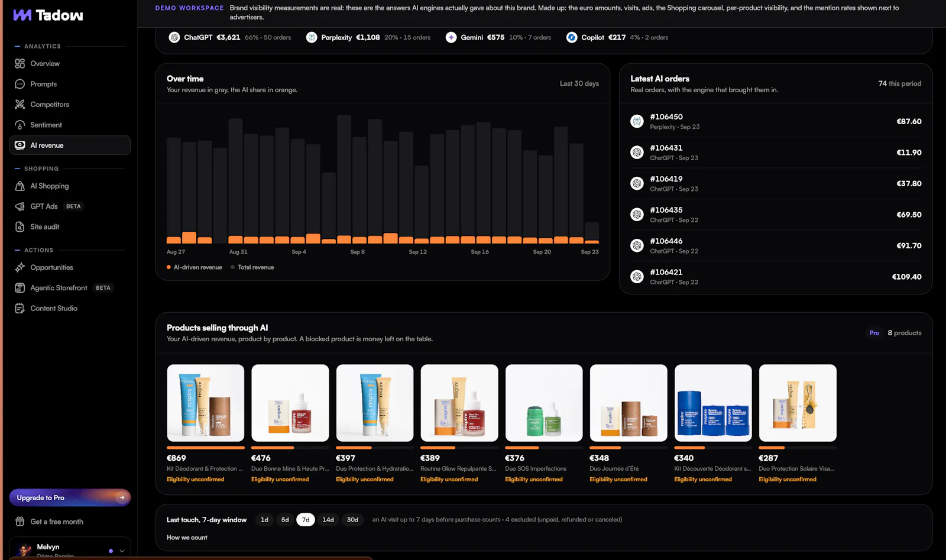Click the Tadow logo

[48, 15]
